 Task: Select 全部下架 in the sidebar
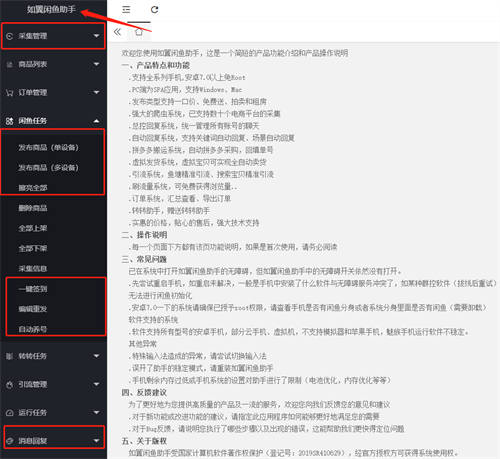coord(33,248)
